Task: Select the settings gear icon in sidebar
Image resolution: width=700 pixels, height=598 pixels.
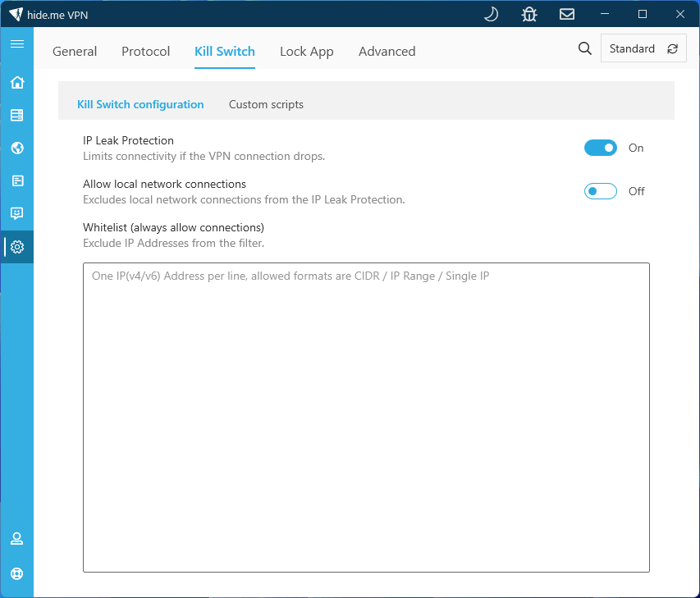Action: 17,247
